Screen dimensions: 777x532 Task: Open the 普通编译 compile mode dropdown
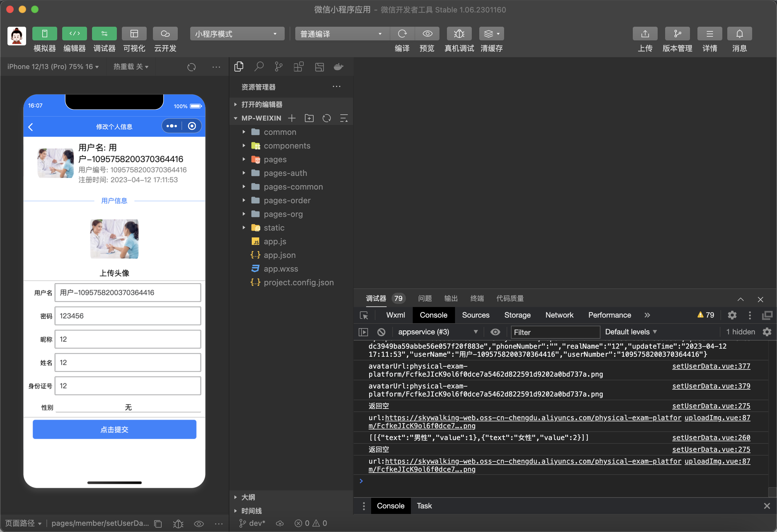pos(341,34)
